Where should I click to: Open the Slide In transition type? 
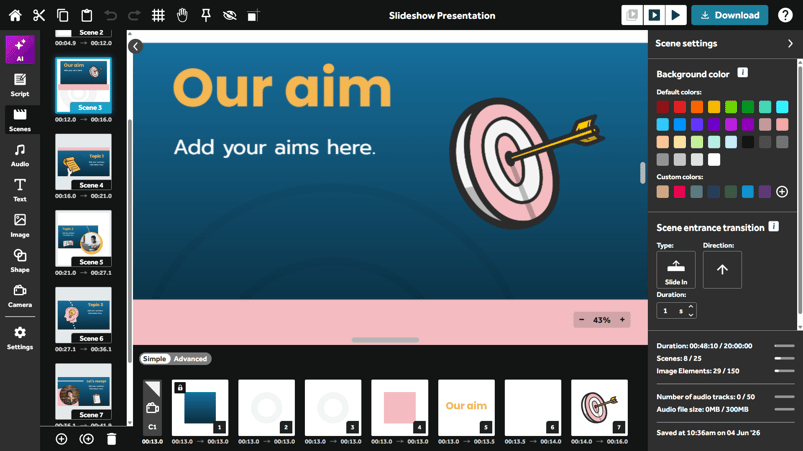click(x=676, y=270)
